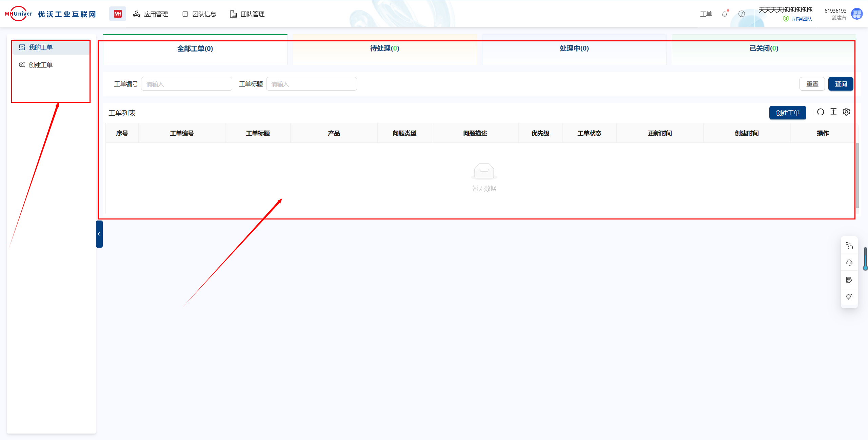The height and width of the screenshot is (440, 868).
Task: Click the feedback note-edit icon
Action: (x=849, y=280)
